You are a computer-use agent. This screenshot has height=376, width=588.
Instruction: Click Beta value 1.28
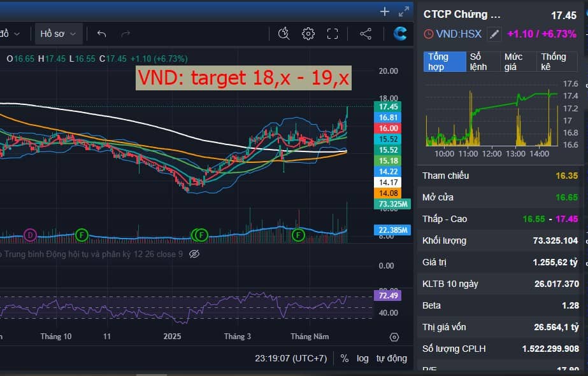570,305
